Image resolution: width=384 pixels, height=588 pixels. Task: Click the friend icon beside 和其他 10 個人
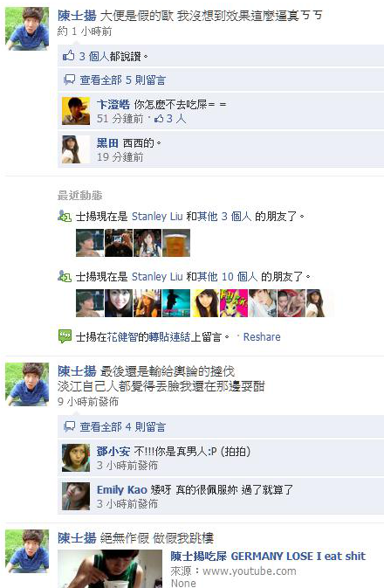click(x=65, y=277)
